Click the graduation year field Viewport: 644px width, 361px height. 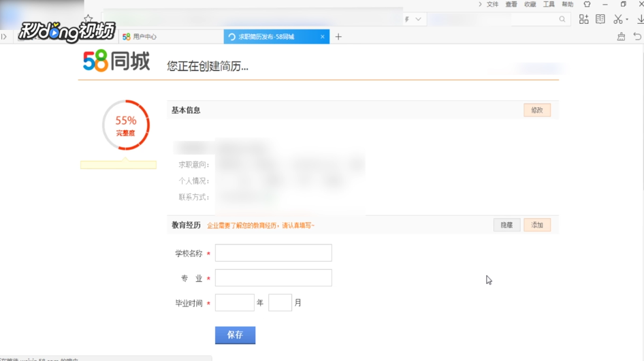234,302
